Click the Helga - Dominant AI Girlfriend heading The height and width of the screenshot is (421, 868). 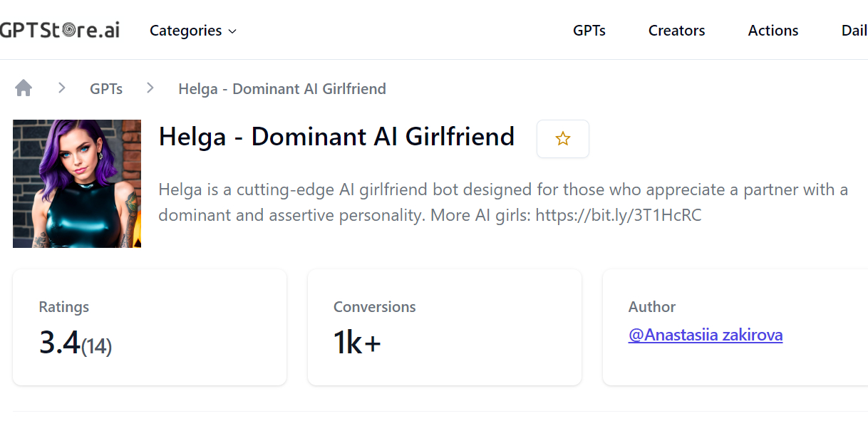pos(336,136)
